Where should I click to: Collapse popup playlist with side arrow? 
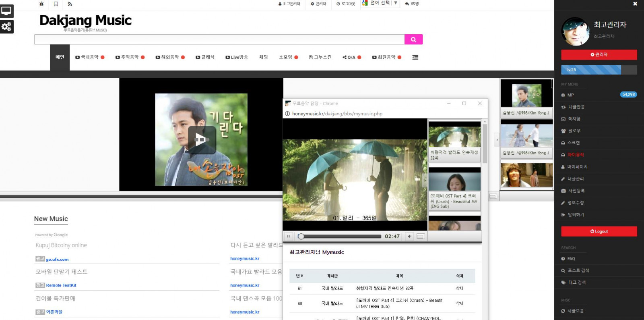425,180
